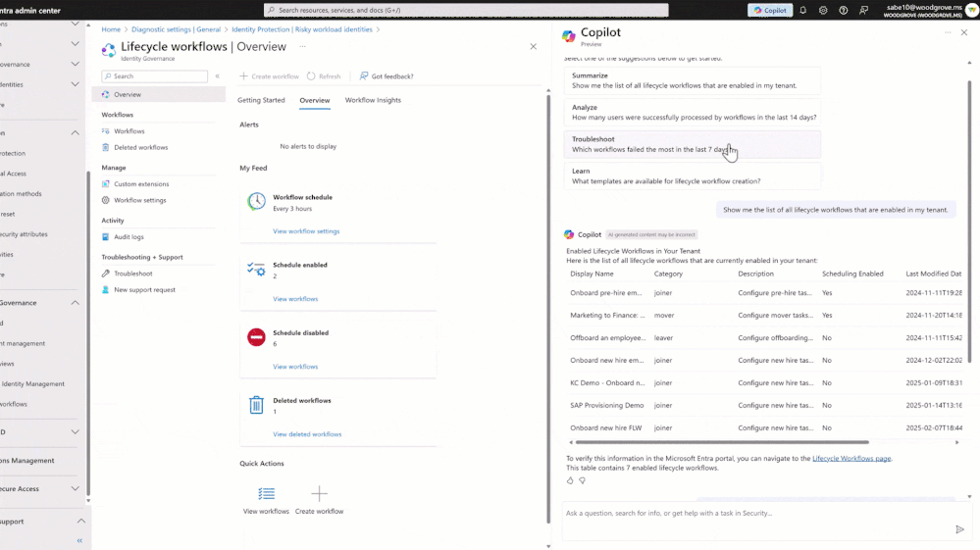
Task: Select Overview in the blade menu
Action: pyautogui.click(x=159, y=94)
